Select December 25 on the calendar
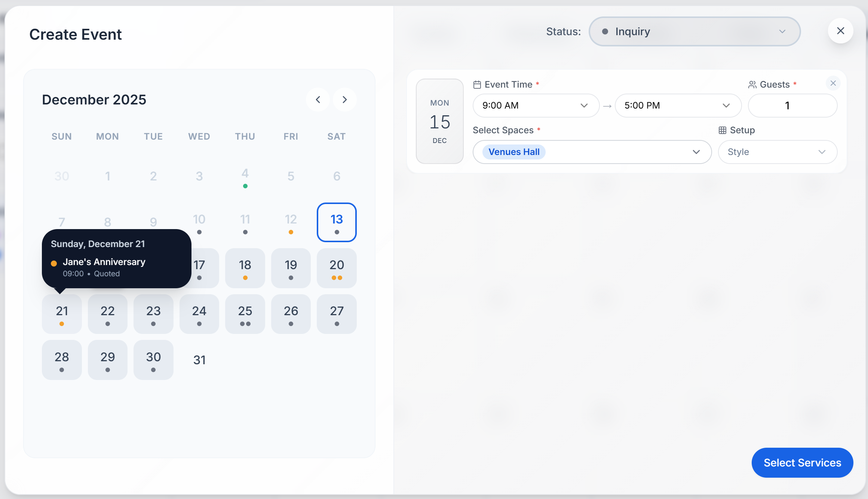This screenshot has height=499, width=868. click(245, 314)
